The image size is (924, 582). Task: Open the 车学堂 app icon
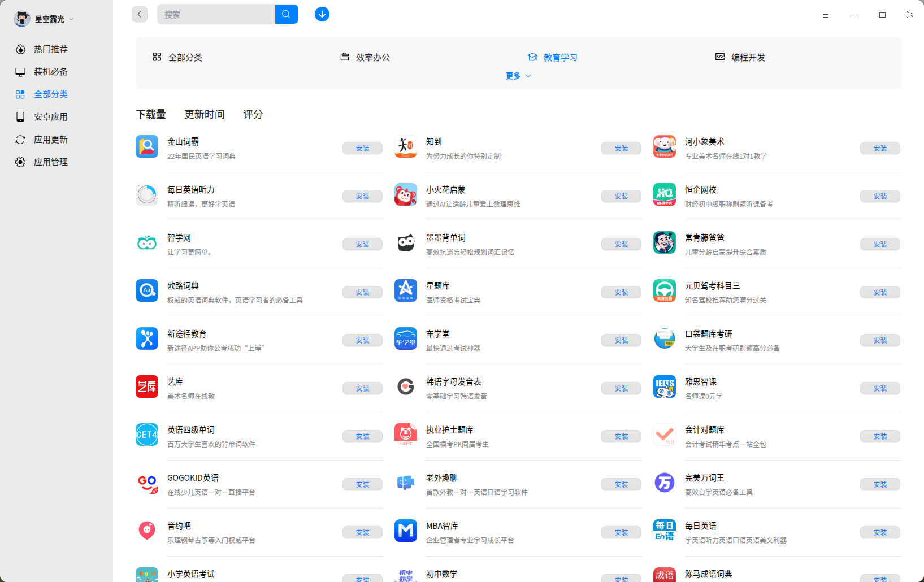406,338
